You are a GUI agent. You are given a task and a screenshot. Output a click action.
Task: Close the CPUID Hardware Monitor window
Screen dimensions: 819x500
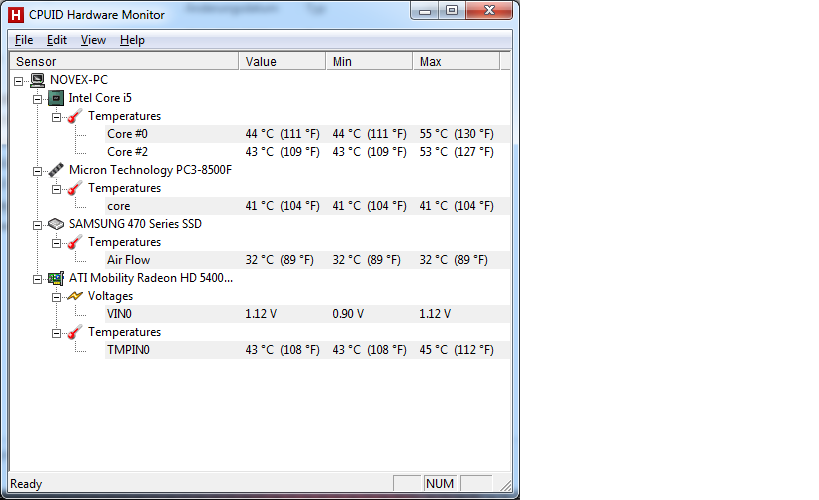point(489,10)
